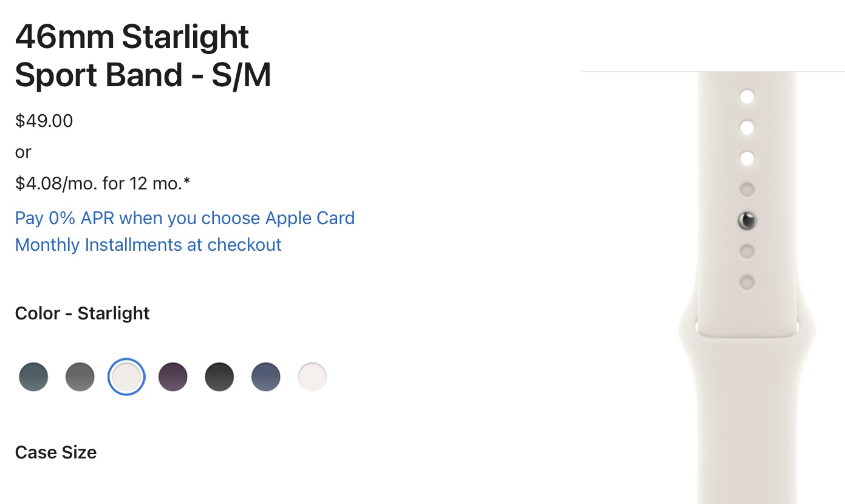Screen dimensions: 845x504
Task: Choose the slate blue color swatch
Action: (x=266, y=377)
